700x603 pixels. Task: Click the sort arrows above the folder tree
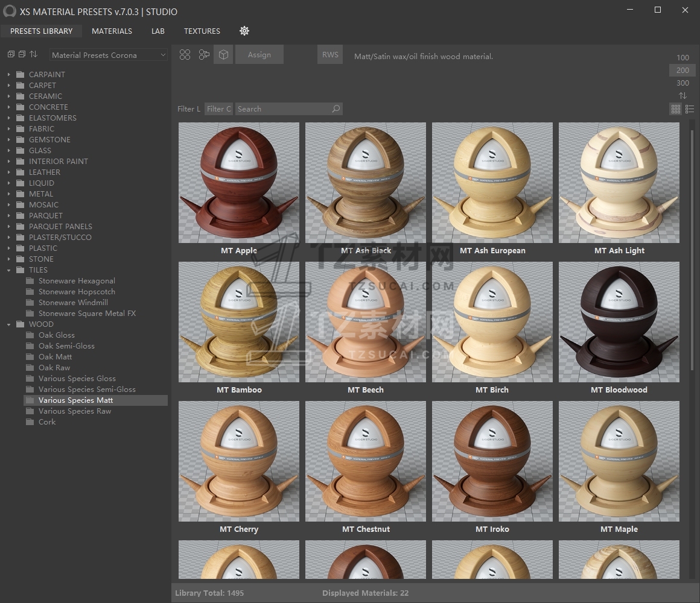33,54
